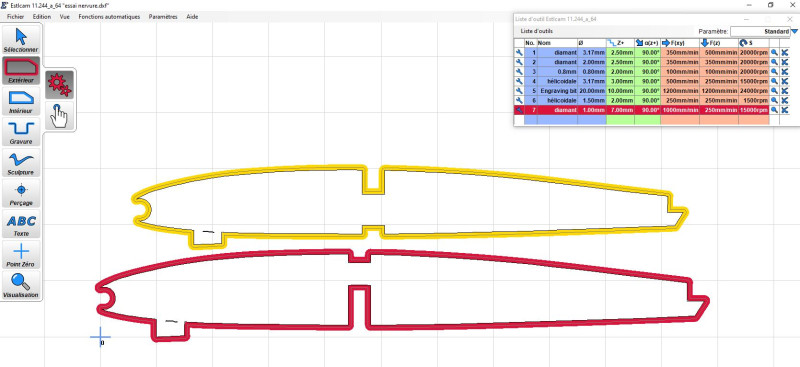Click the magnifier icon for tool 6
Screen dimensions: 800x367
(x=774, y=101)
